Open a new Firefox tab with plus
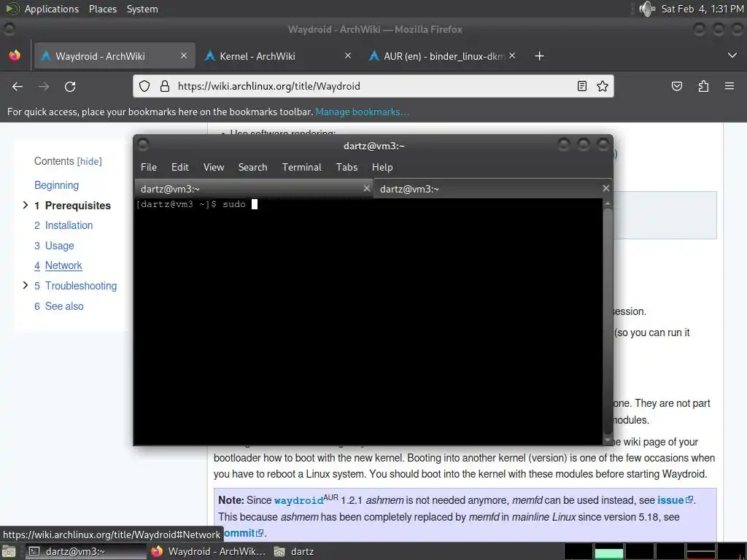 [x=539, y=56]
